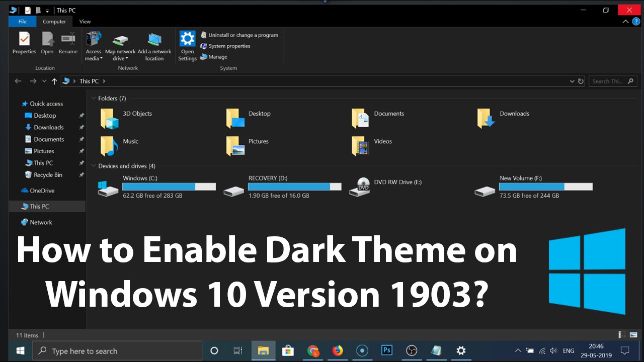Click the Search This PC box
644x362 pixels.
click(x=612, y=81)
